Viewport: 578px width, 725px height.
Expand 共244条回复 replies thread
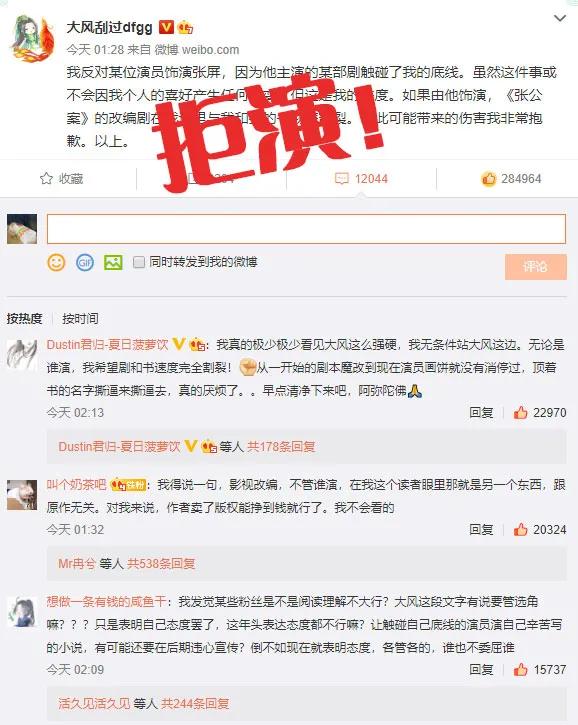pyautogui.click(x=195, y=704)
